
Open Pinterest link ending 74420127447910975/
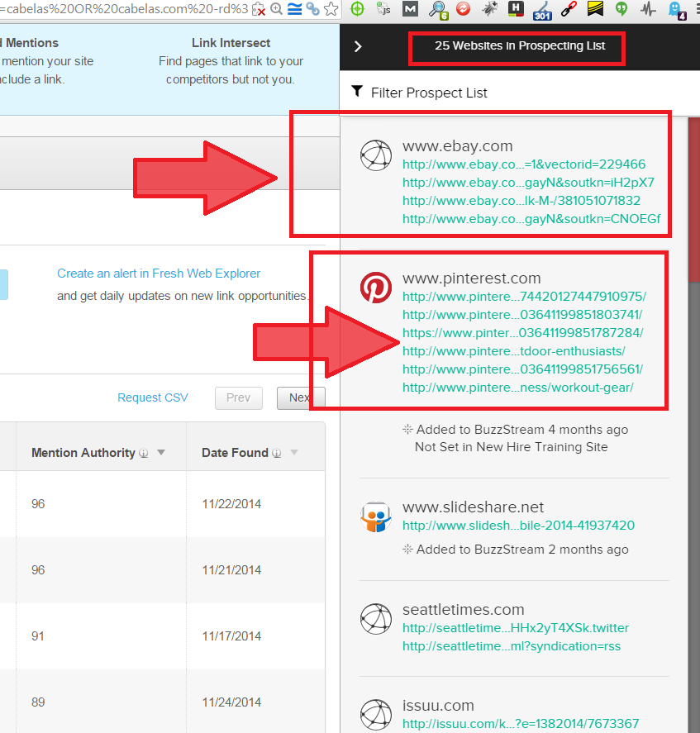coord(524,297)
